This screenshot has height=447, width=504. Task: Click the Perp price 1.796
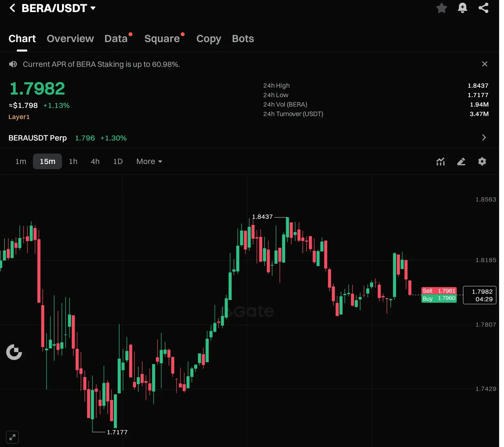[85, 138]
